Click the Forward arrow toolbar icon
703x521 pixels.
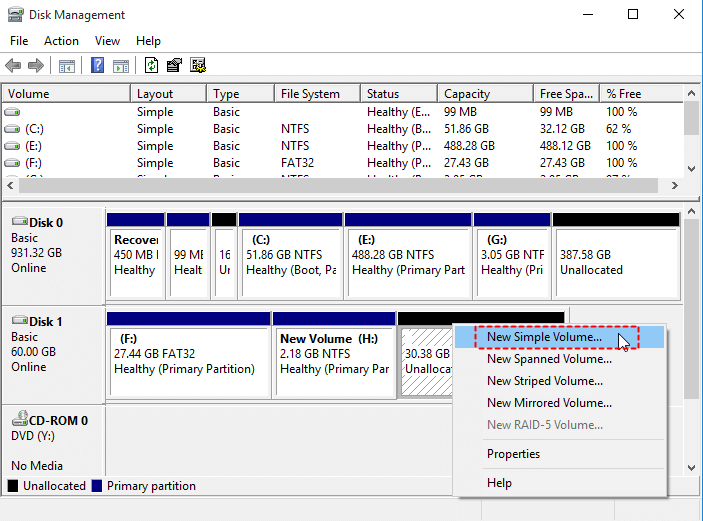(36, 66)
